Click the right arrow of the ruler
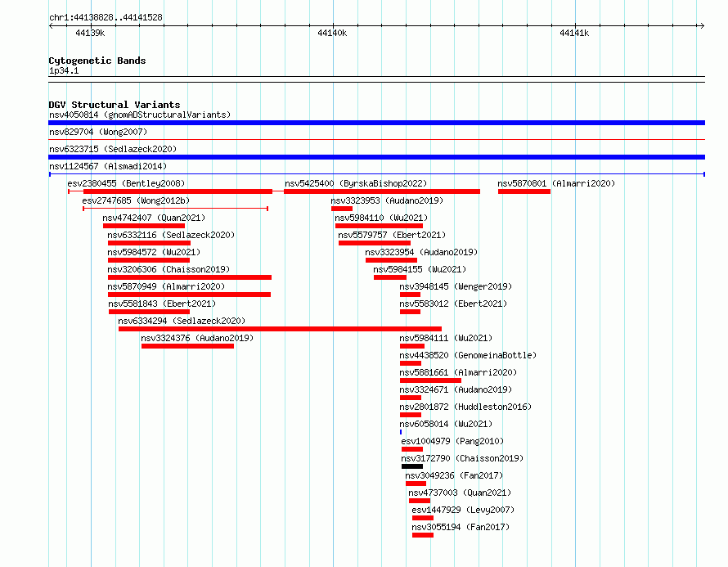The width and height of the screenshot is (728, 567). click(x=702, y=26)
